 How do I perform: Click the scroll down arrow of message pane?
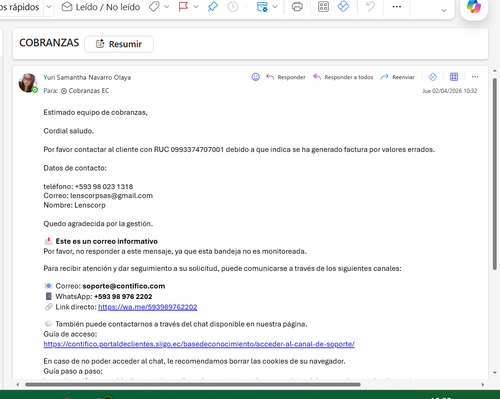pyautogui.click(x=495, y=373)
